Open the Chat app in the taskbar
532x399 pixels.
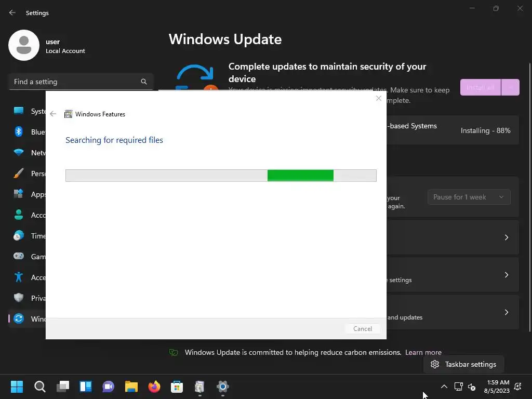point(108,387)
